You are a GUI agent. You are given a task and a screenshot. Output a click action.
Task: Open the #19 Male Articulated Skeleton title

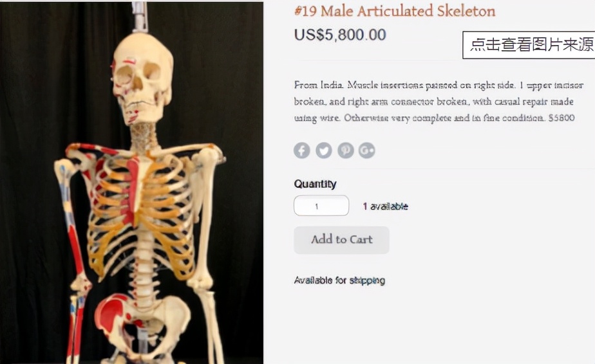tap(395, 11)
